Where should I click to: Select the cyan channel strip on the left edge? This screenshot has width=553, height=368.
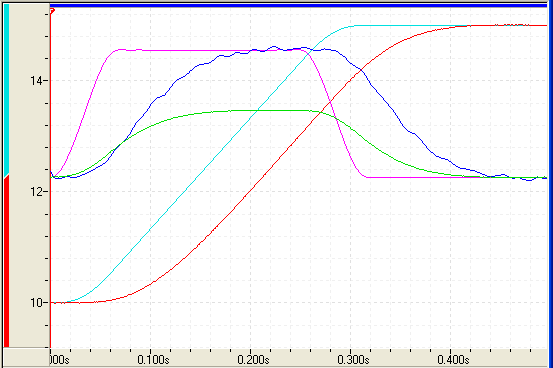6,90
